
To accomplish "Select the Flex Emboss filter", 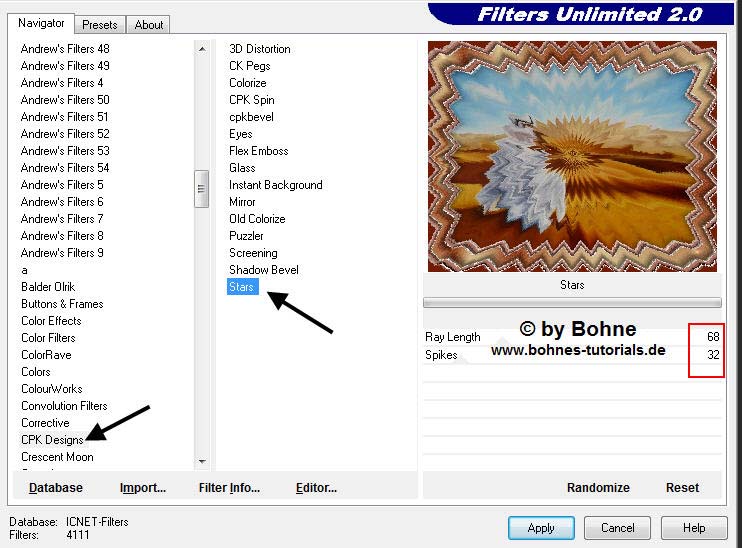I will tap(258, 151).
